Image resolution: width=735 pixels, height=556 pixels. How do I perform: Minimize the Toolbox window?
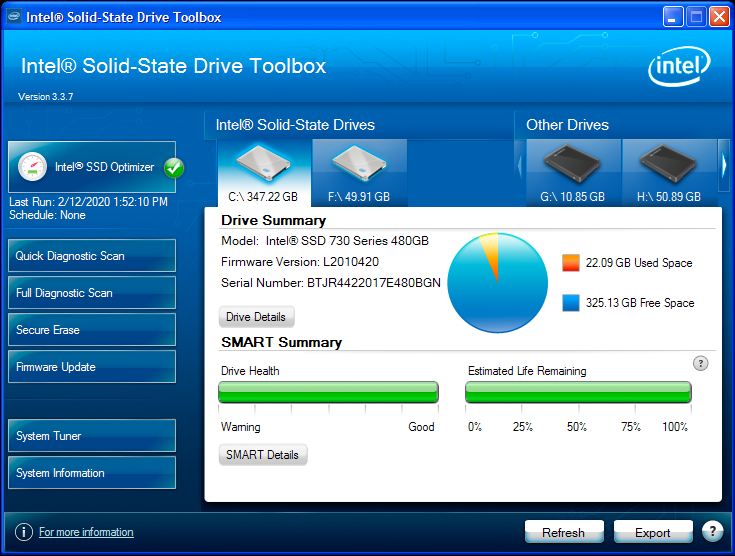pyautogui.click(x=673, y=17)
